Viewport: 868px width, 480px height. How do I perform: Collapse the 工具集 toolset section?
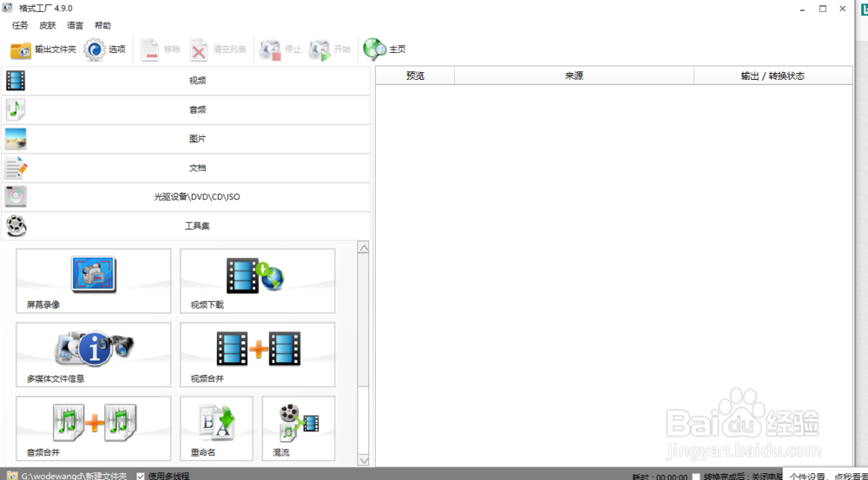tap(186, 226)
